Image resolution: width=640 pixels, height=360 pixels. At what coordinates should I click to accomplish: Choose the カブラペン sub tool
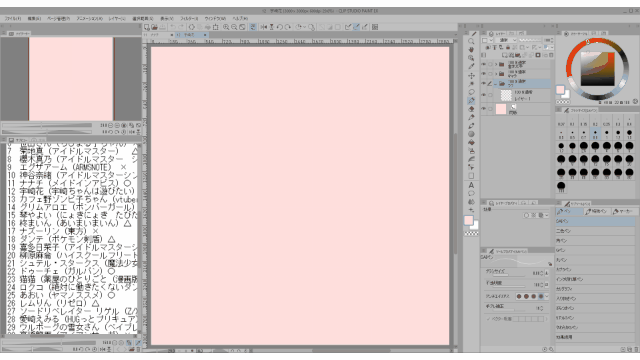point(595,269)
